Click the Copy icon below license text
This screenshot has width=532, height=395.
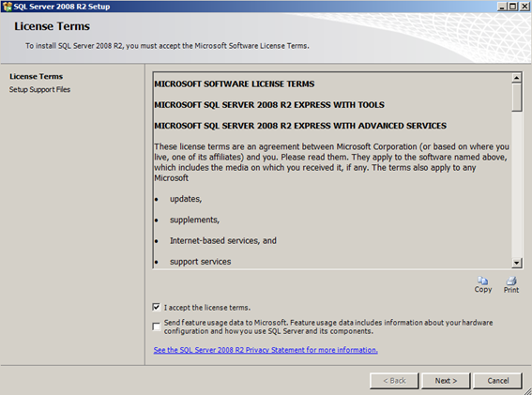pyautogui.click(x=483, y=284)
